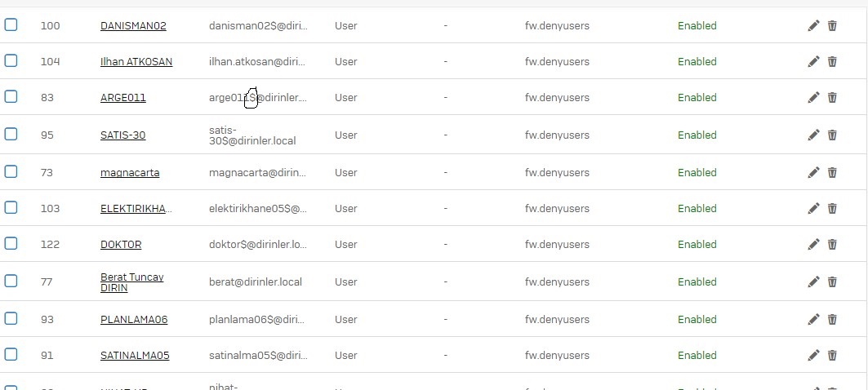868x390 pixels.
Task: Tick the SATINALMA05 row checkbox
Action: [11, 354]
